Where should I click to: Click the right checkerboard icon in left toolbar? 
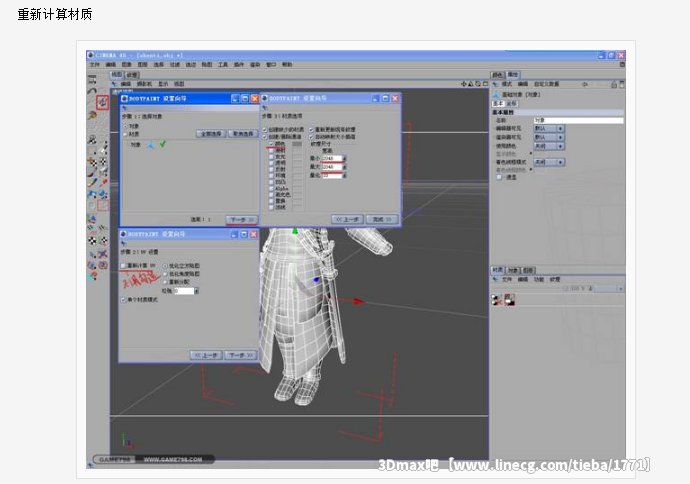click(103, 240)
